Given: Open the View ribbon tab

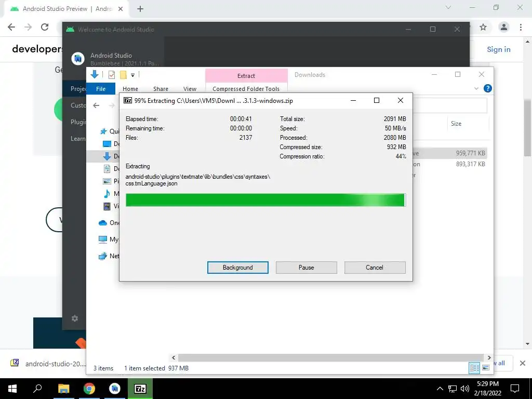Looking at the screenshot, I should pyautogui.click(x=190, y=89).
